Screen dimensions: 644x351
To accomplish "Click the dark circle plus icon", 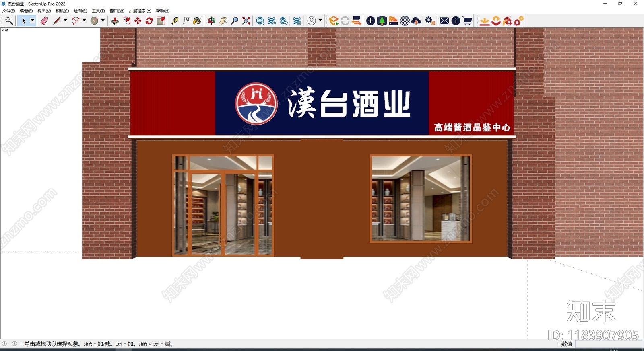I will (x=371, y=21).
